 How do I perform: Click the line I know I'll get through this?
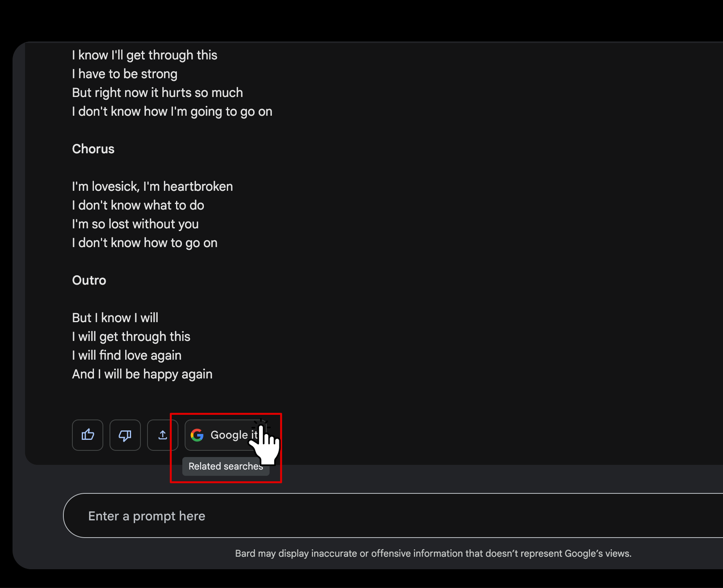click(x=144, y=55)
